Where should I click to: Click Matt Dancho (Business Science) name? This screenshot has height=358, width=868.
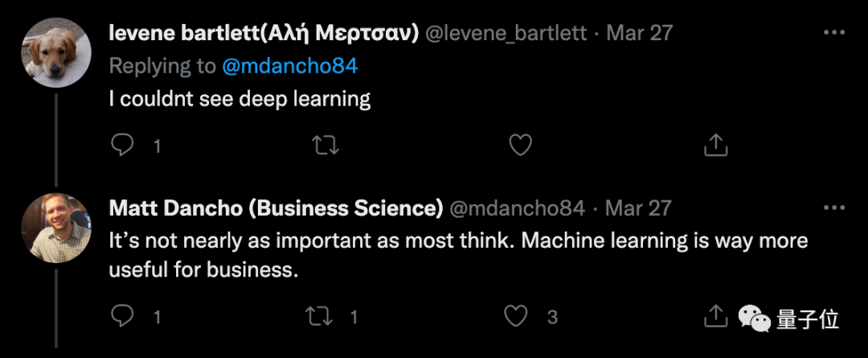pyautogui.click(x=276, y=208)
